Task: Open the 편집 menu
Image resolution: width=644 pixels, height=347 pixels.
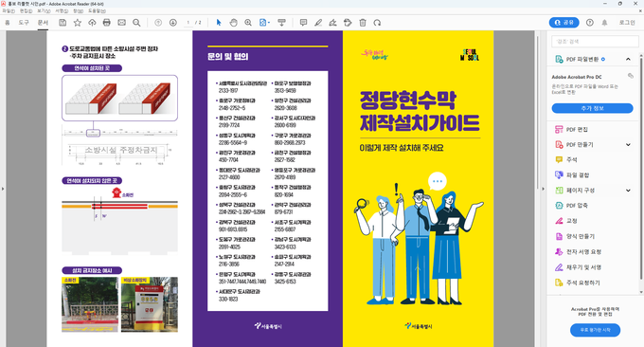Action: click(x=26, y=11)
